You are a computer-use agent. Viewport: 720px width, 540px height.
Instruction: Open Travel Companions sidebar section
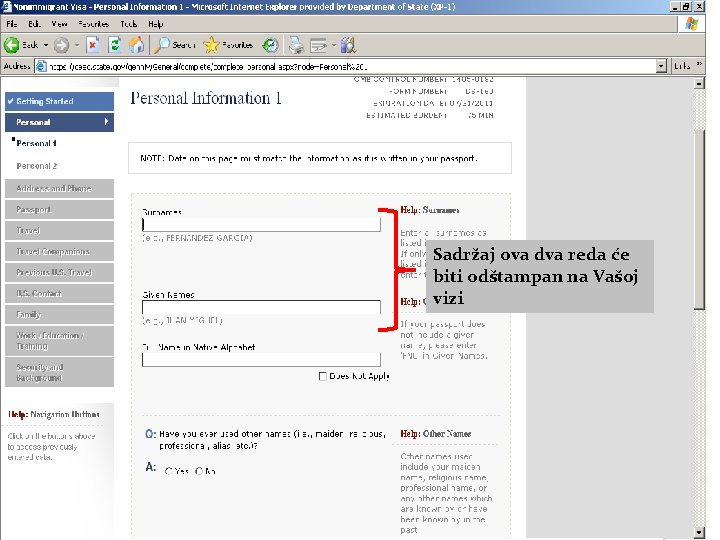59,252
